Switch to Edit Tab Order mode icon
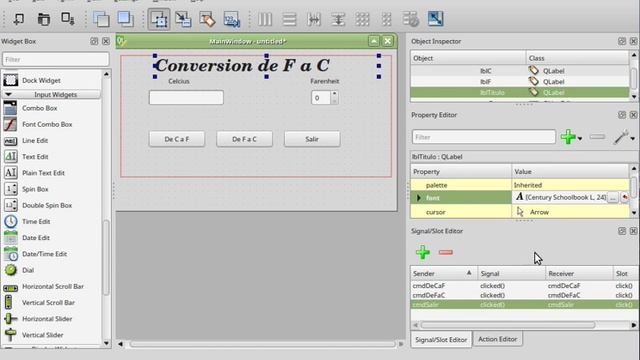The width and height of the screenshot is (640, 360). [x=231, y=19]
